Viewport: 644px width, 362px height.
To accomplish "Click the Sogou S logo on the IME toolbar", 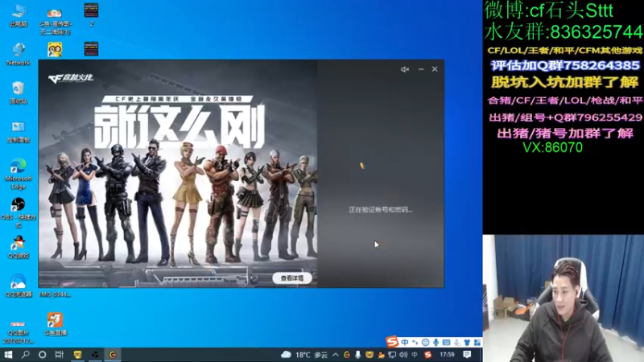I will point(392,341).
